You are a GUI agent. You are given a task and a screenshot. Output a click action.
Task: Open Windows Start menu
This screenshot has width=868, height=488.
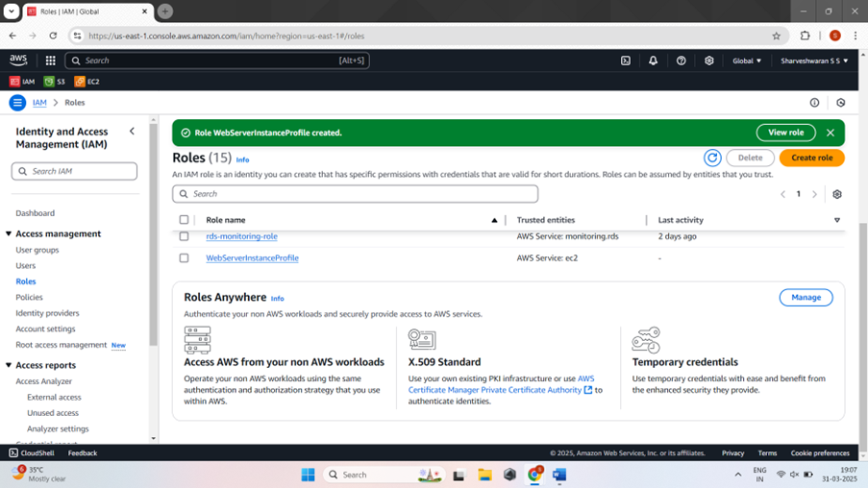click(308, 475)
